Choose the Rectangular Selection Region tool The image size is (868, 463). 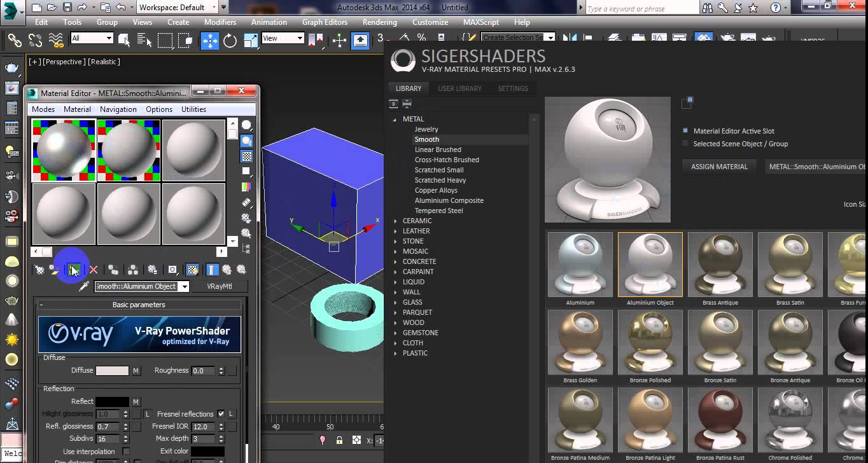pos(165,40)
